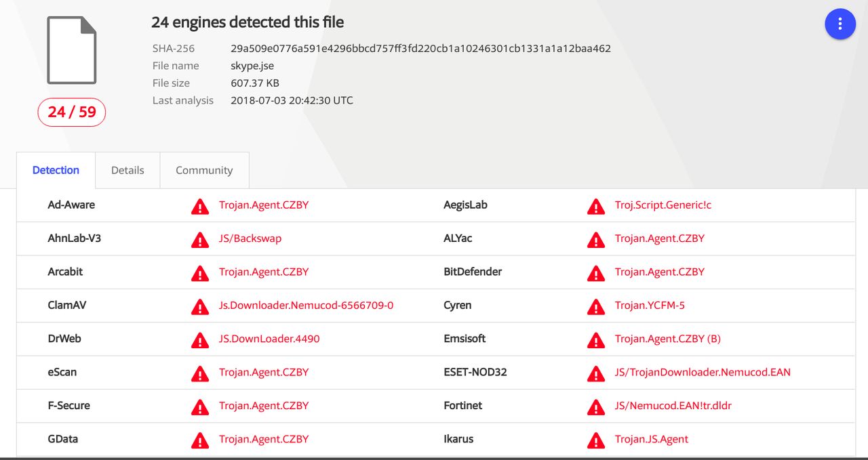The image size is (868, 460).
Task: Click the JS/TrojanDownloader.Nemucod.EAN result text
Action: click(703, 372)
